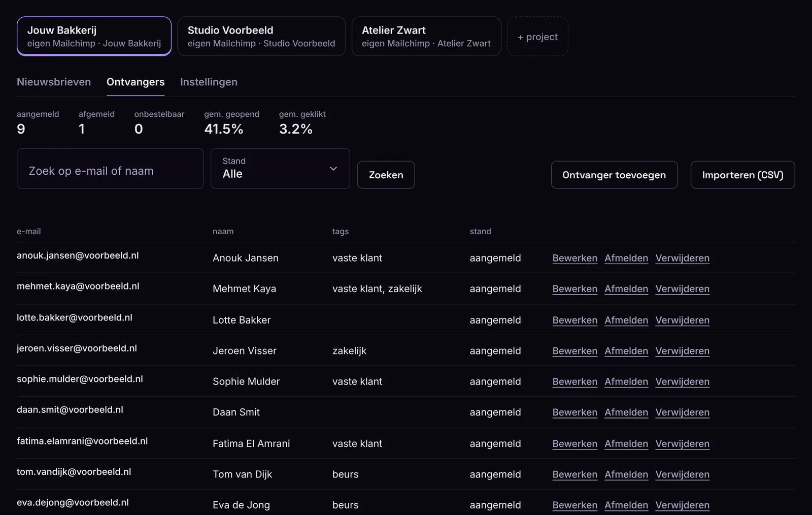The height and width of the screenshot is (515, 812).
Task: Edit Fatima El Amrani via Bewerken
Action: [574, 443]
